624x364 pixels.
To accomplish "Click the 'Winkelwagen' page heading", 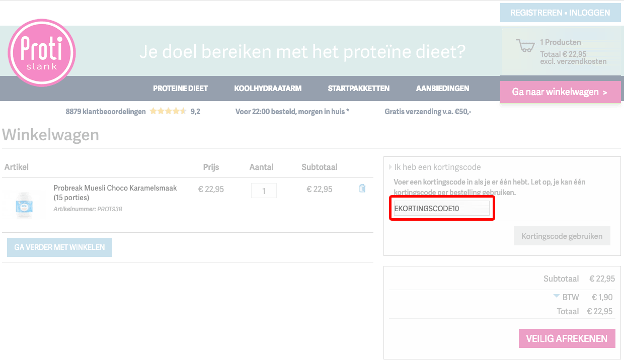I will point(51,135).
